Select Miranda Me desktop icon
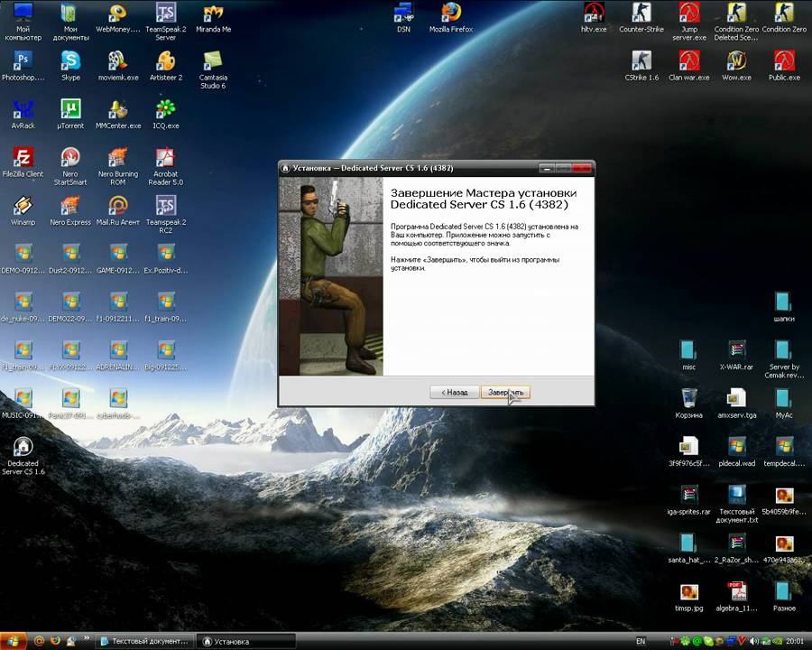 [213, 18]
